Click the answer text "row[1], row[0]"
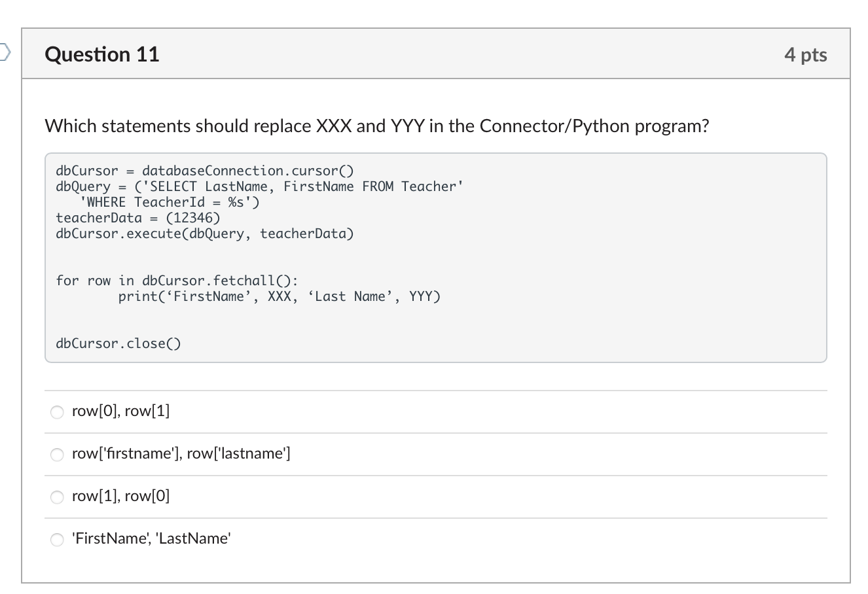Image resolution: width=868 pixels, height=594 pixels. (x=120, y=496)
